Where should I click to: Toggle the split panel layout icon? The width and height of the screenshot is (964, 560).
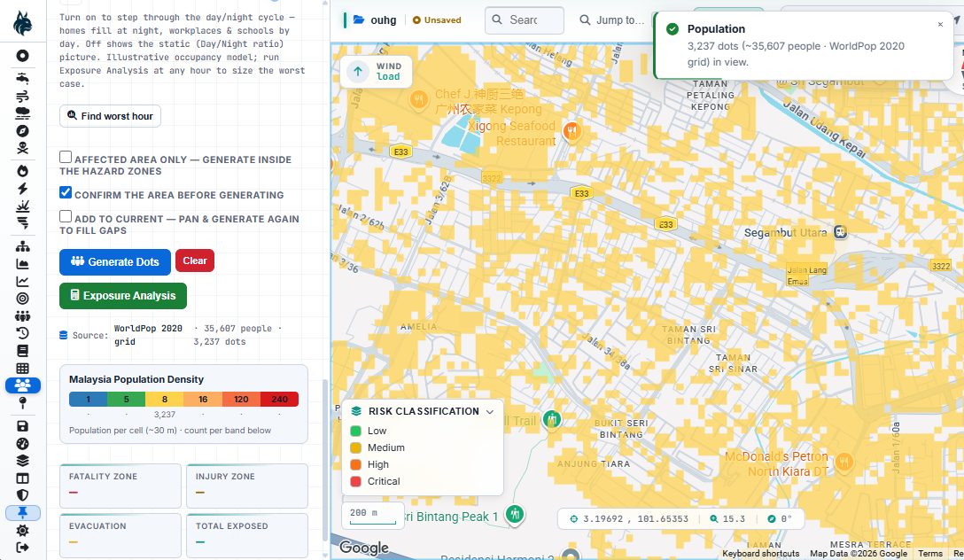[x=23, y=478]
